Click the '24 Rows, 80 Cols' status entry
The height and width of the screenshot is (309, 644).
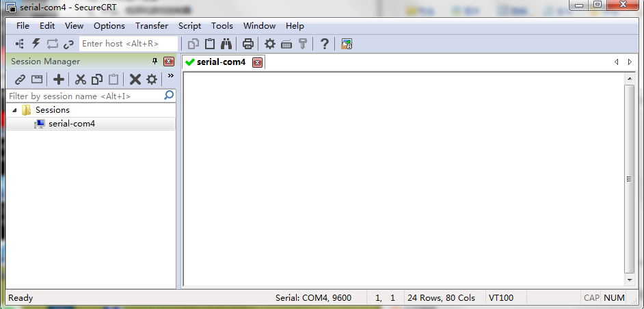click(x=441, y=298)
